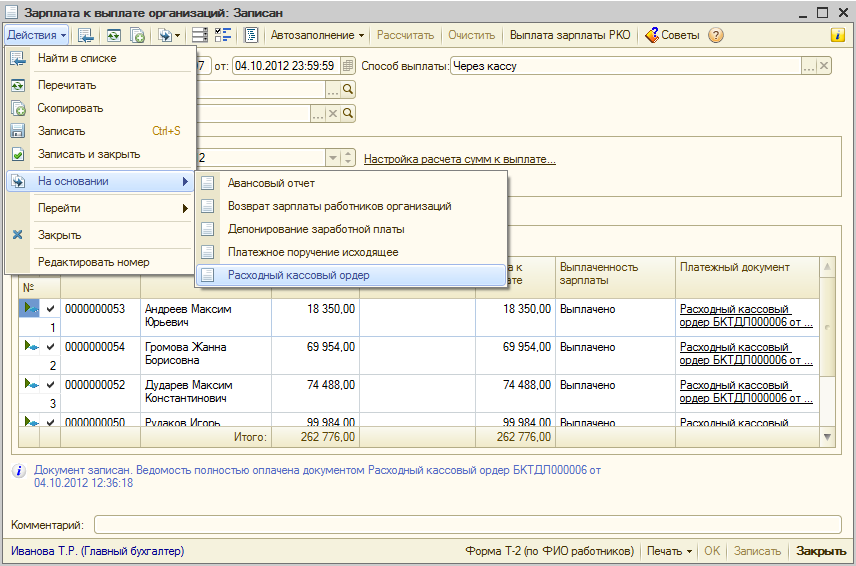Image resolution: width=856 pixels, height=566 pixels.
Task: Open Настройка расчета сумм к выплате link
Action: pos(459,159)
